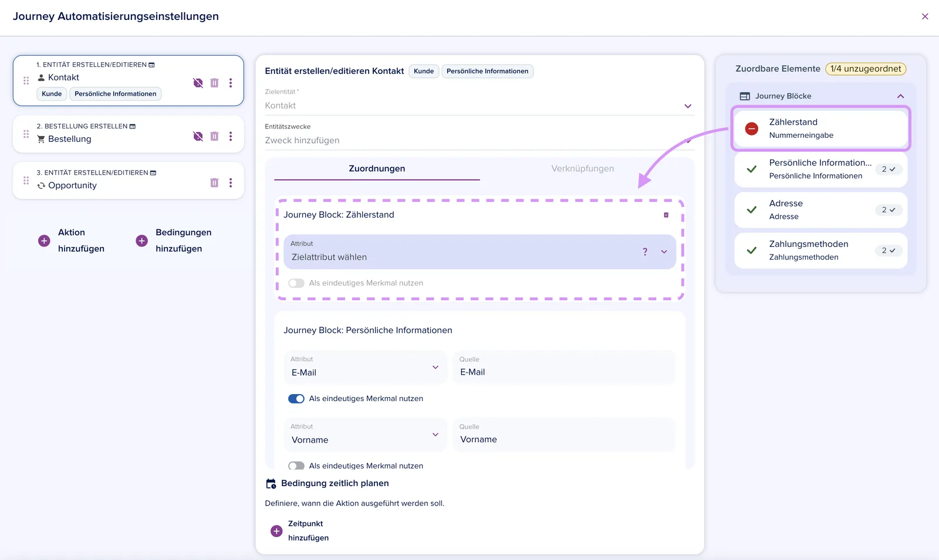Click the Zweck hinzufügen field
This screenshot has height=560, width=939.
click(479, 140)
